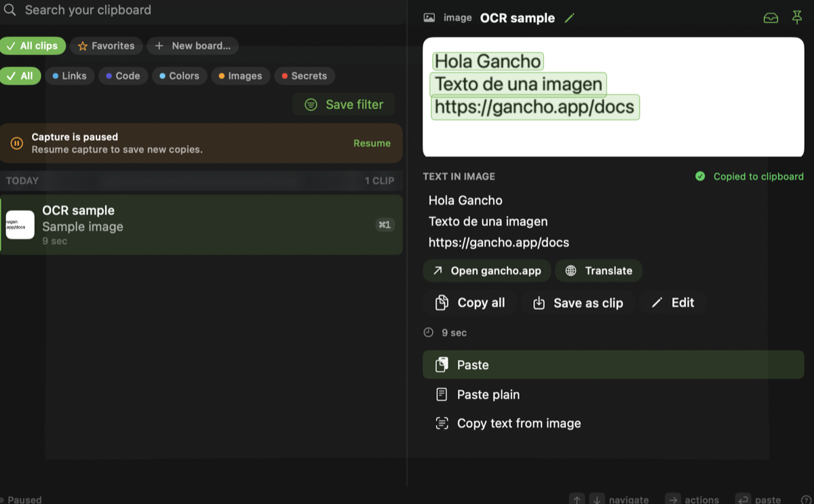Click the Favorites star icon
This screenshot has height=504, width=814.
[83, 46]
